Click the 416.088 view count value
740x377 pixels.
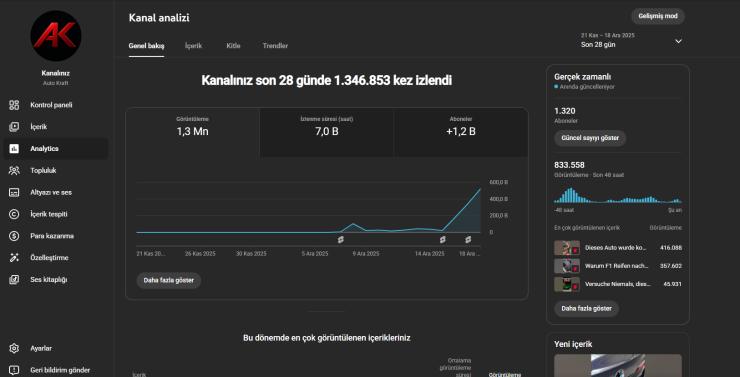coord(671,248)
